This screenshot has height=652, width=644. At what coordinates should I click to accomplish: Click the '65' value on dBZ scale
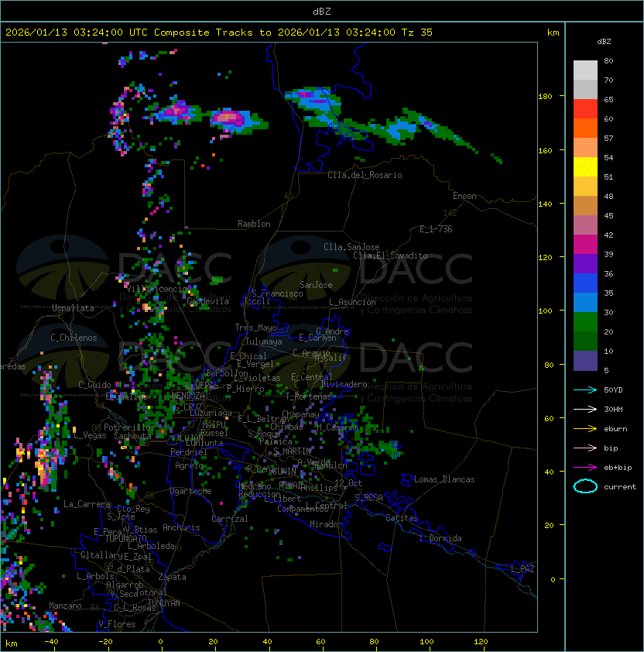click(608, 99)
